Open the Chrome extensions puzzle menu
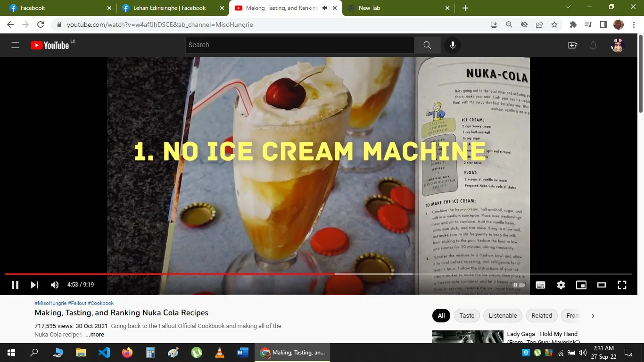 573,25
